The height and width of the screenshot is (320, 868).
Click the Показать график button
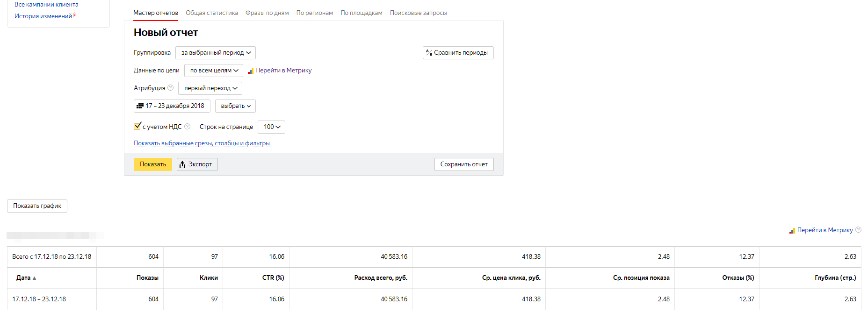click(37, 206)
